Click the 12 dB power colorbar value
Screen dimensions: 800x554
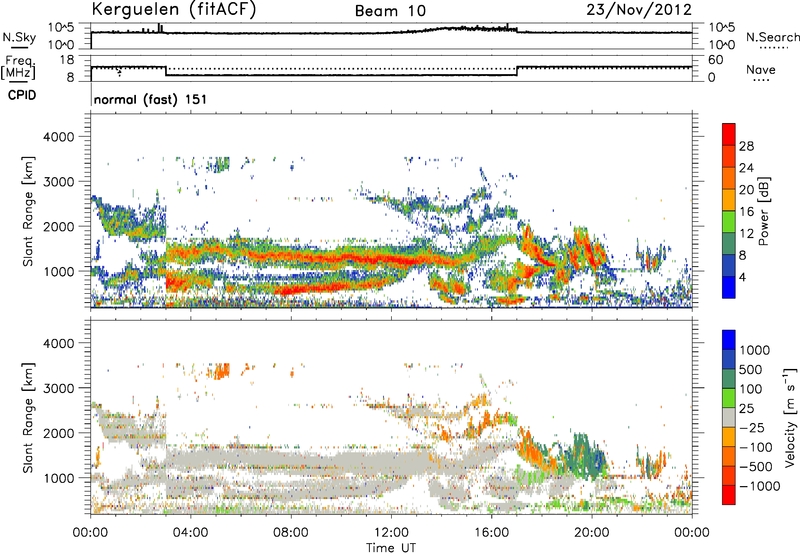point(746,234)
